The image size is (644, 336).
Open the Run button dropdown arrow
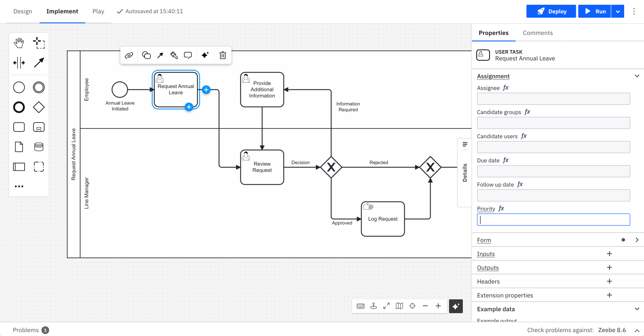click(618, 11)
